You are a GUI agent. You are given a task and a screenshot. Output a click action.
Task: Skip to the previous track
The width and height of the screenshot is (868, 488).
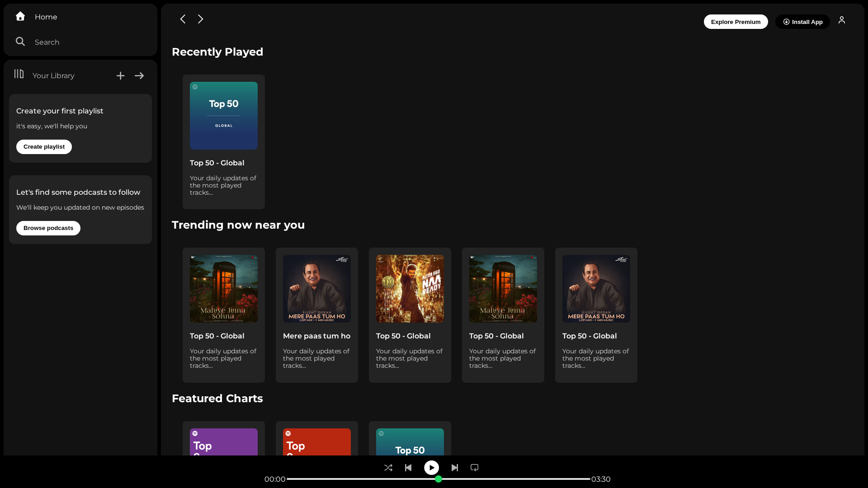click(408, 468)
